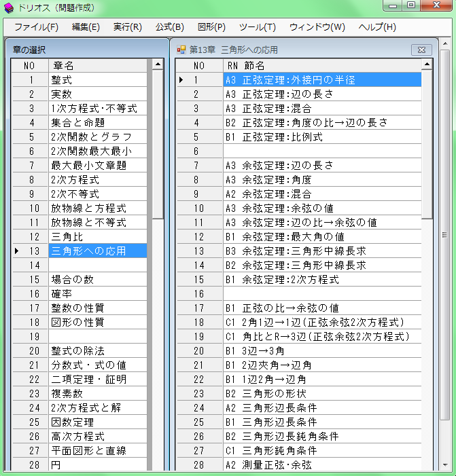Select section 角比とR→3辺(正弦余弦2次方程式)

(x=322, y=337)
